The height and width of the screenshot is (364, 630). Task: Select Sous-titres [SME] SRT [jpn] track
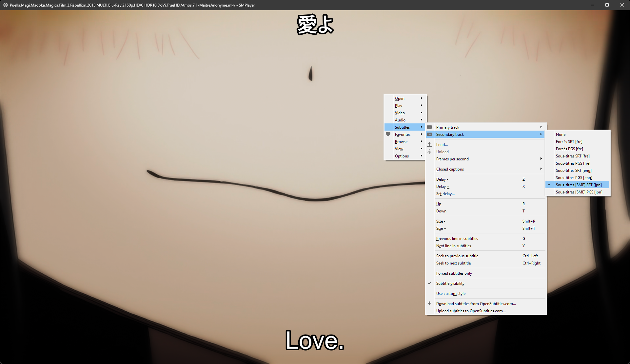[579, 185]
